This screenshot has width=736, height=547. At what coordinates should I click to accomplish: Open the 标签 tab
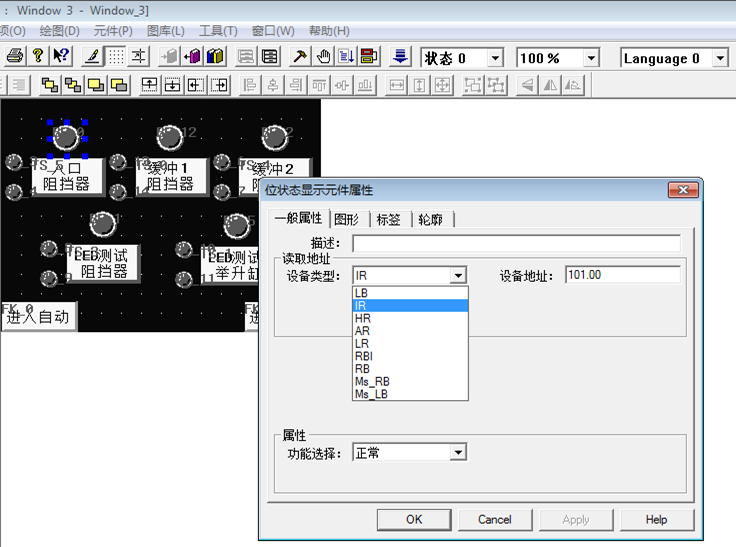(389, 219)
